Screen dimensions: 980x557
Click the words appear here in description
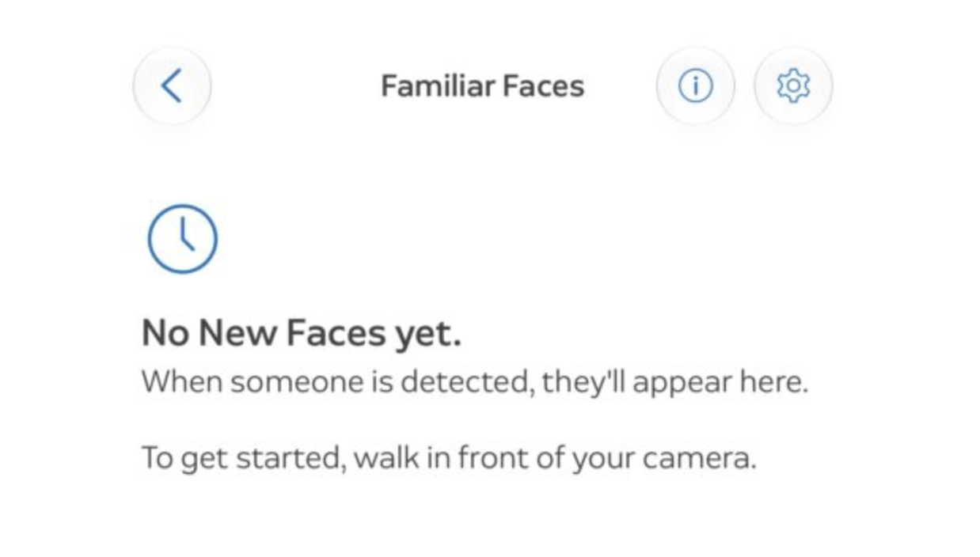tap(720, 384)
